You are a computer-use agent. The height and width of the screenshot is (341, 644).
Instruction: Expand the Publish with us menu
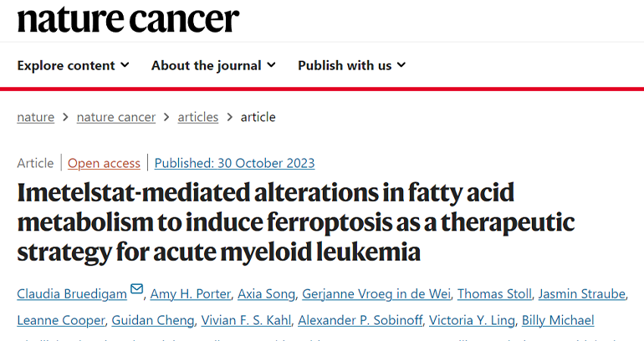click(x=351, y=65)
